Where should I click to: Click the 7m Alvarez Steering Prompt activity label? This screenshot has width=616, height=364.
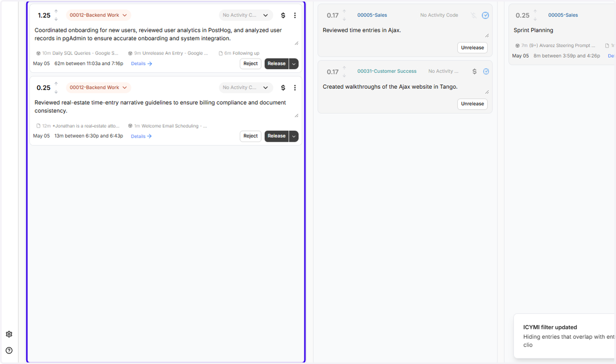(x=559, y=46)
